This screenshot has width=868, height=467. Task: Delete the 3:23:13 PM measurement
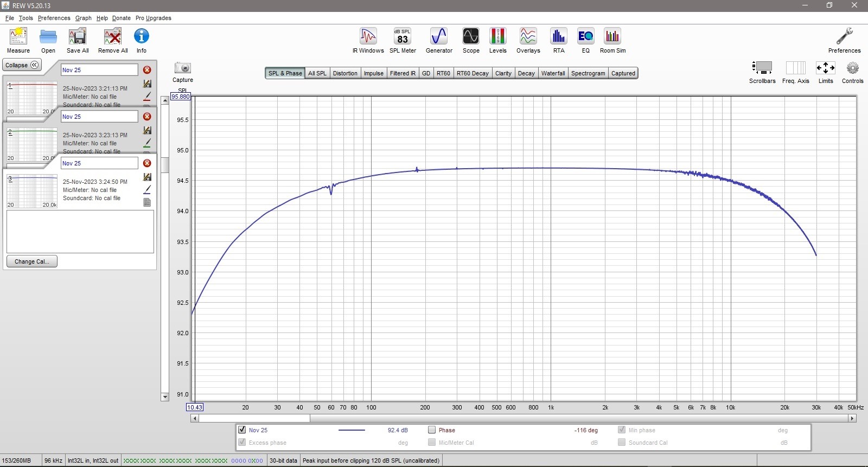[147, 117]
